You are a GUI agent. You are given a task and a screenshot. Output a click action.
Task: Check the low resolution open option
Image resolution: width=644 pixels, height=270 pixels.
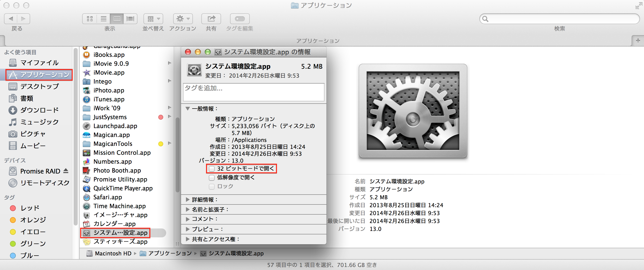pos(212,178)
